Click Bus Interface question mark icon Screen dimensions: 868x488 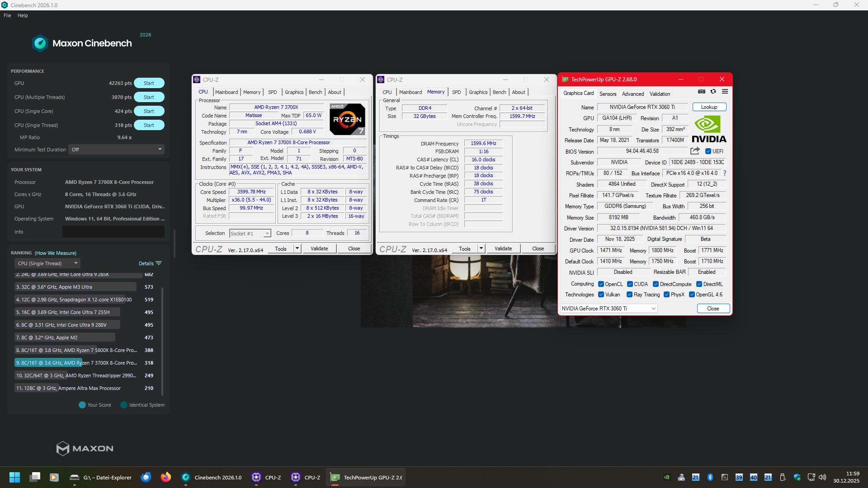pos(725,173)
